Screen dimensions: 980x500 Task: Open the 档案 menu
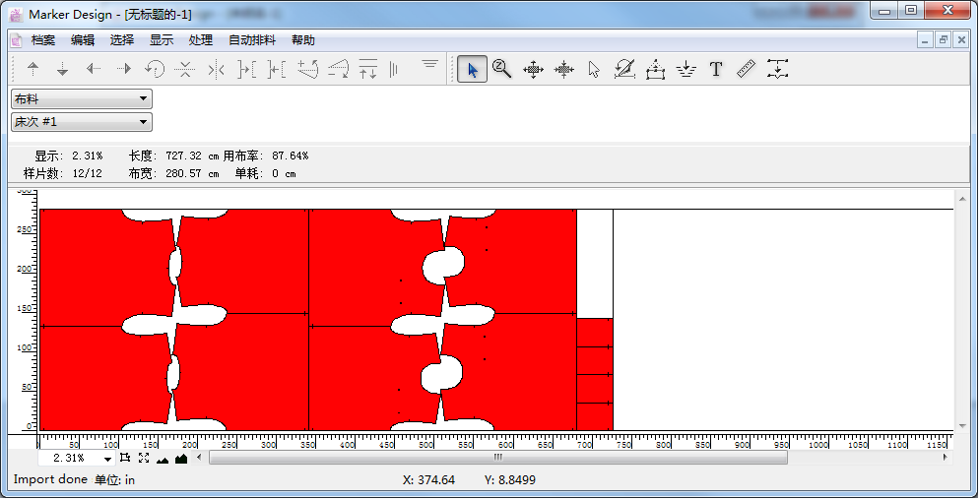click(43, 40)
